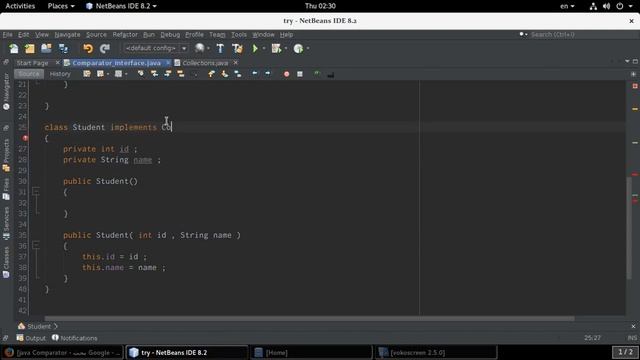This screenshot has width=640, height=360.
Task: Shift line right with blue arrow
Action: pyautogui.click(x=268, y=74)
